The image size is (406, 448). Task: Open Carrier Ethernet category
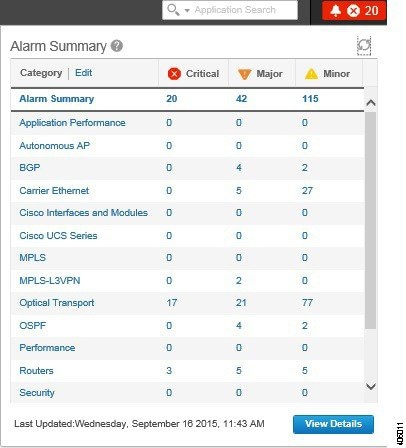point(54,191)
